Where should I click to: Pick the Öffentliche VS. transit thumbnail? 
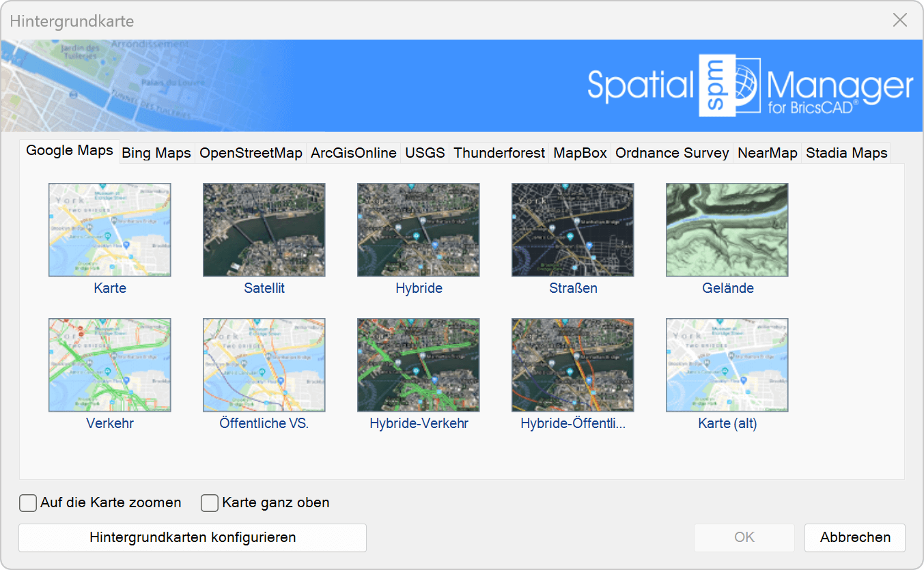[x=264, y=365]
